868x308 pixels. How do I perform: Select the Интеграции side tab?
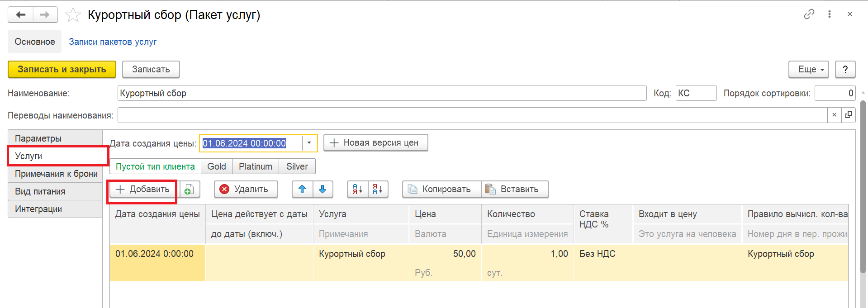click(x=55, y=209)
